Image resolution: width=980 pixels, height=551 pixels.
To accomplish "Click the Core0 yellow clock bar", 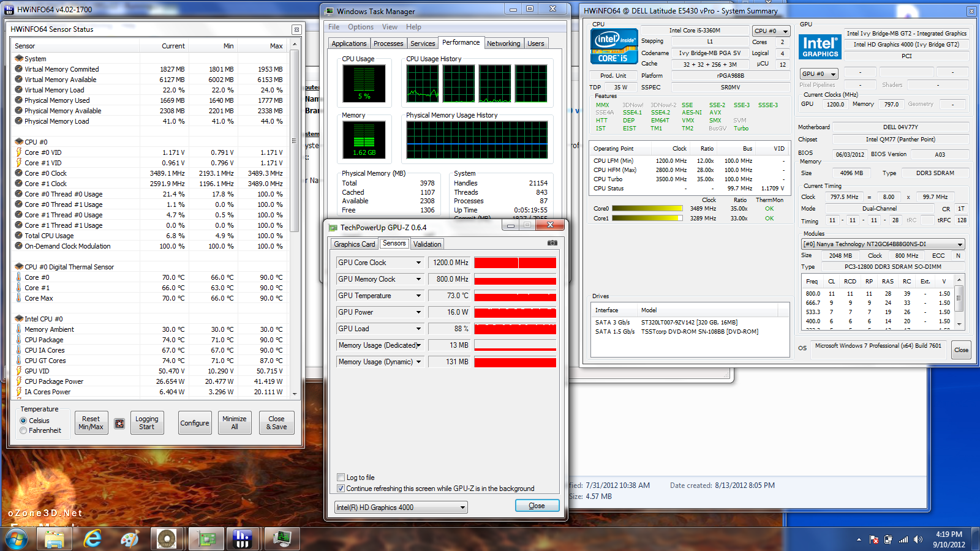I will (x=647, y=209).
